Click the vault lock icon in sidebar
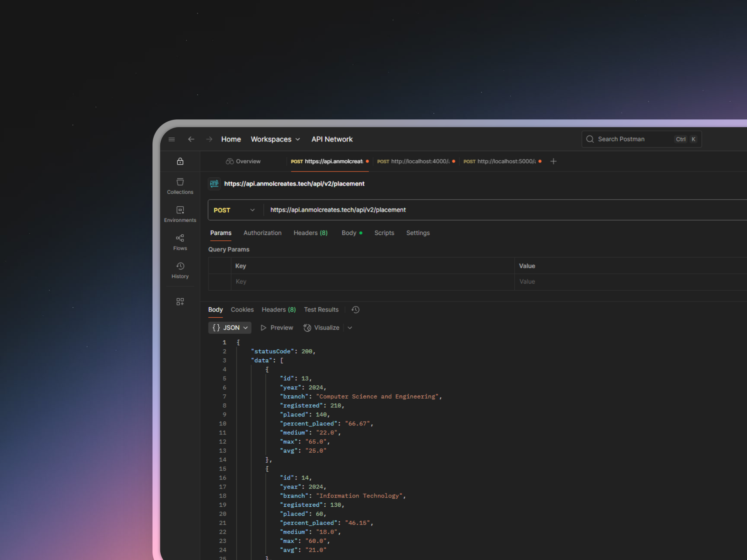This screenshot has height=560, width=747. click(180, 161)
